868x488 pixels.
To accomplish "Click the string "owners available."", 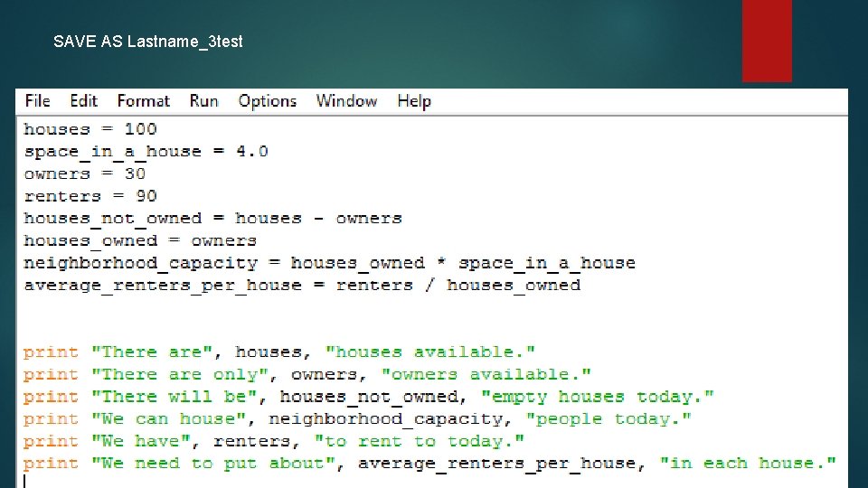I will pyautogui.click(x=486, y=374).
